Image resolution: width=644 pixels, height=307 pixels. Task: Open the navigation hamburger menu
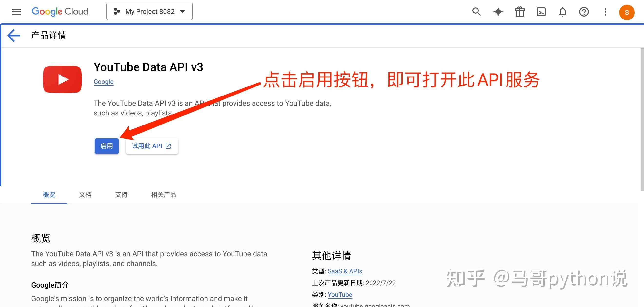(x=16, y=11)
